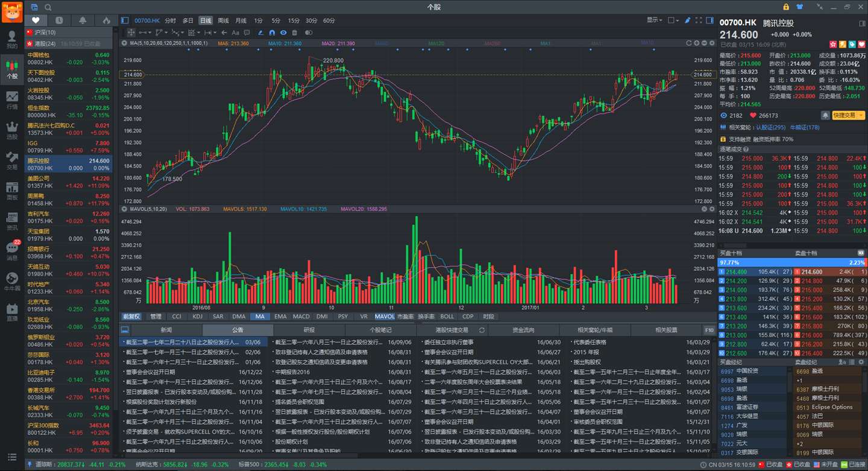Open the 显示 display dropdown

655,21
